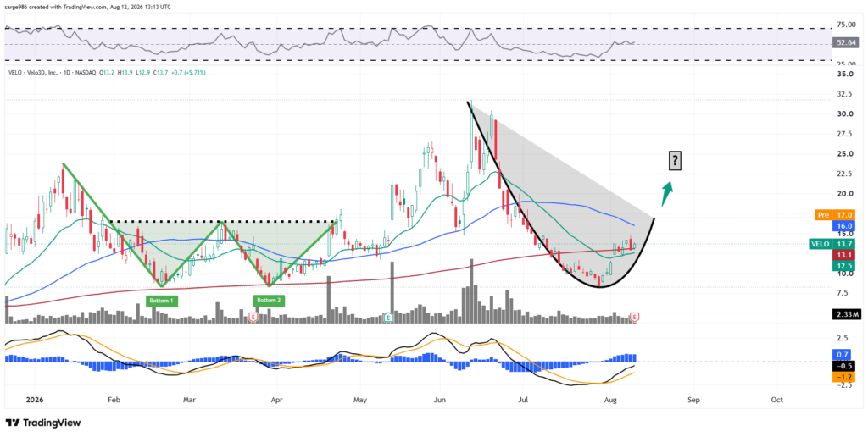868x437 pixels.
Task: Click the Jul label on the time axis
Action: pos(522,400)
